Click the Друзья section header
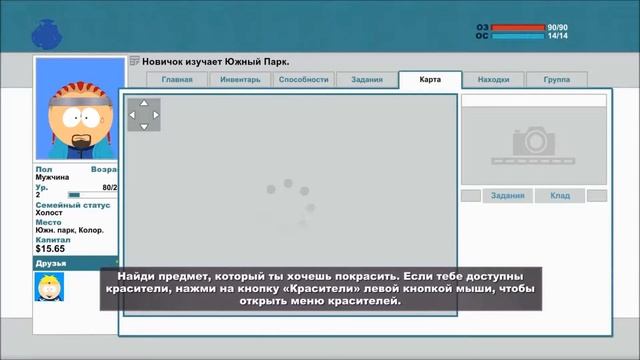The image size is (640, 360). 76,263
